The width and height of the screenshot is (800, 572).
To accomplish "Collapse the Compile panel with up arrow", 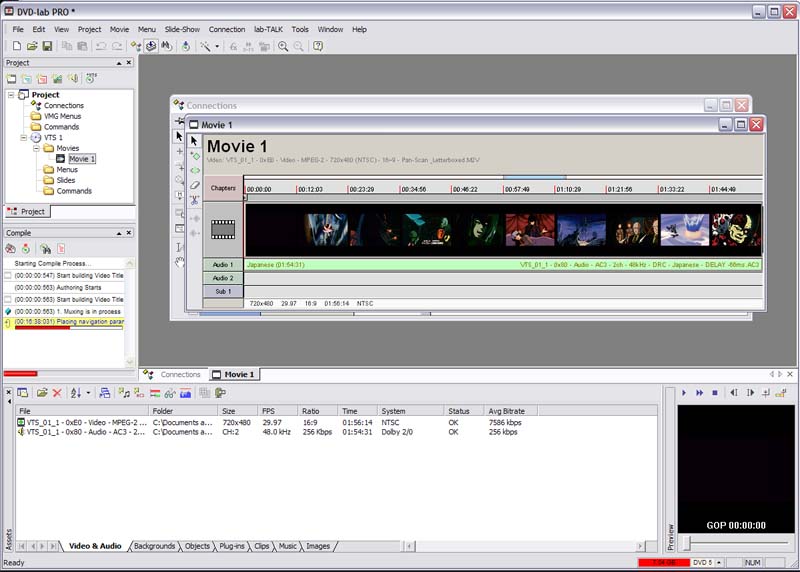I will 119,233.
